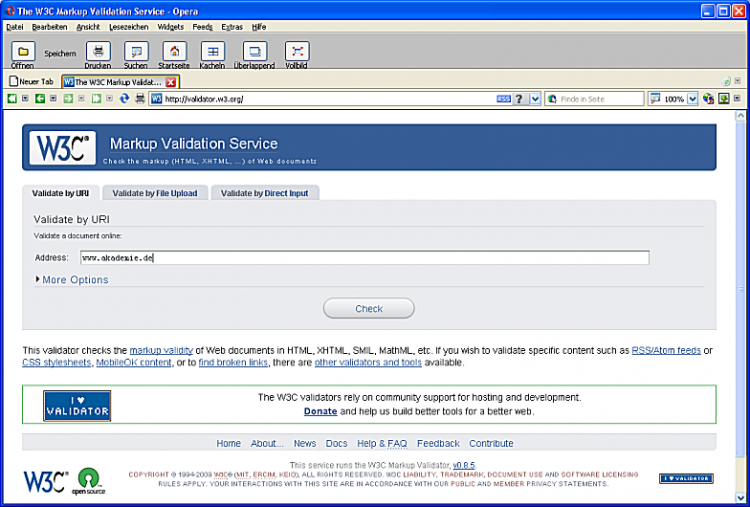Switch to Validate by File Upload tab
Viewport: 750px width, 507px height.
[x=155, y=193]
